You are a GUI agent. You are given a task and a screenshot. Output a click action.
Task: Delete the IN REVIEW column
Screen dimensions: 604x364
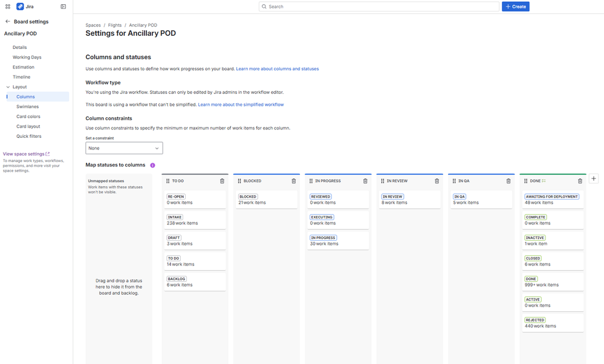point(437,181)
